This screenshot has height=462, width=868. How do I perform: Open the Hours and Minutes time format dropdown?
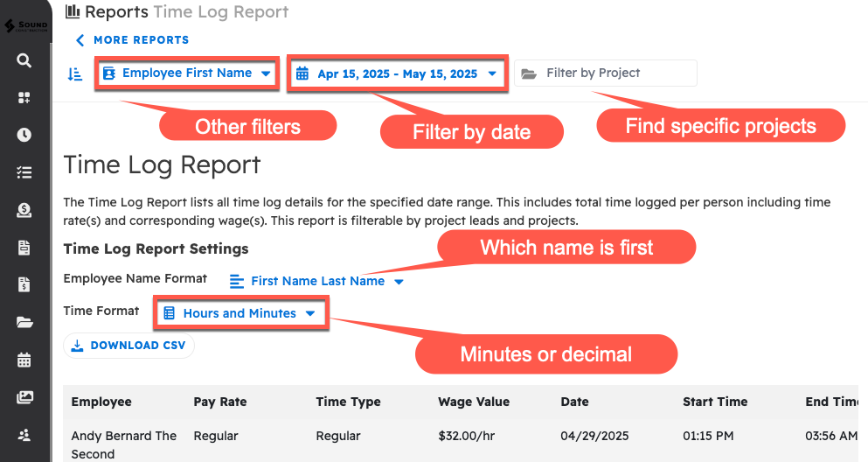(x=240, y=313)
